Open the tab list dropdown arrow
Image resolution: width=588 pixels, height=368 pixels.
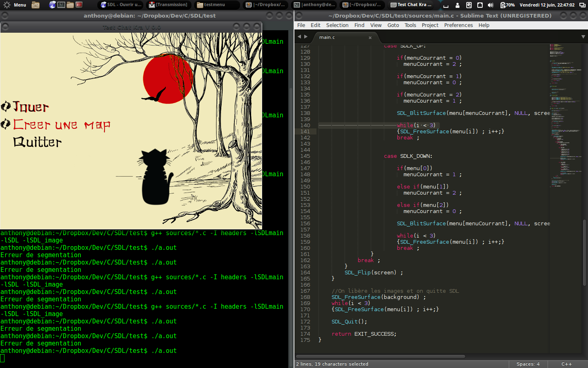click(583, 37)
